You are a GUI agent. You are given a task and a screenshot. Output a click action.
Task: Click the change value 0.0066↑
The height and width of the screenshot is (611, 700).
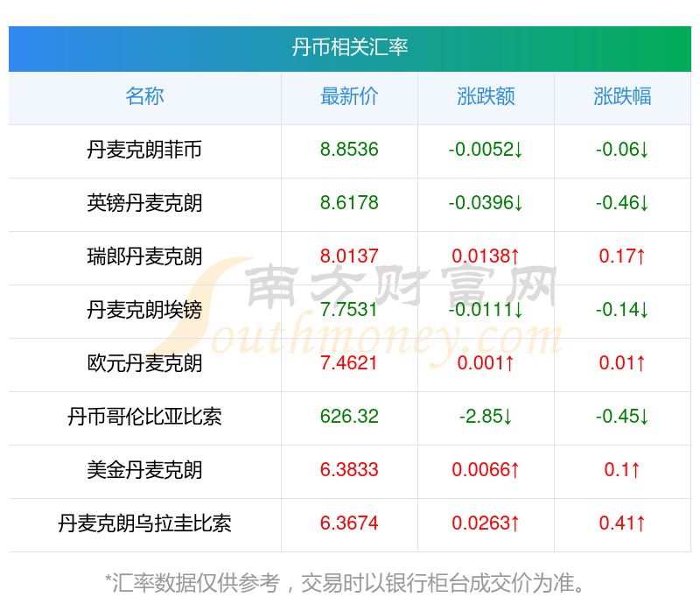tap(486, 470)
